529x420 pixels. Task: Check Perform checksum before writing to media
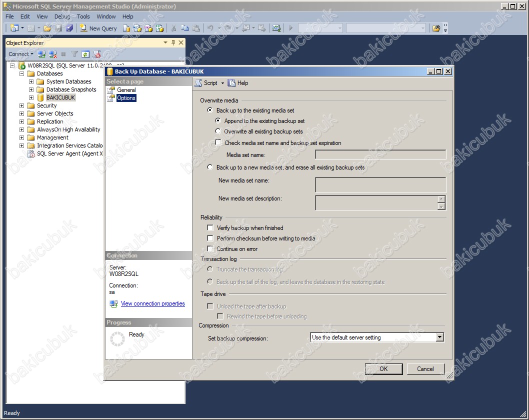pyautogui.click(x=210, y=238)
